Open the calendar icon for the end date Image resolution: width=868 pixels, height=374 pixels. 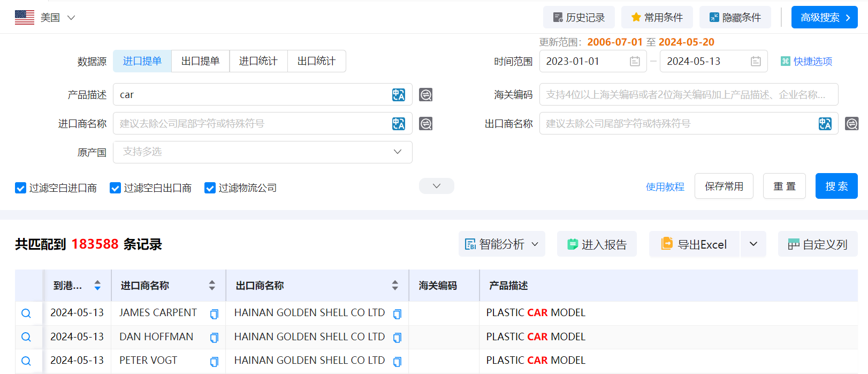click(756, 61)
